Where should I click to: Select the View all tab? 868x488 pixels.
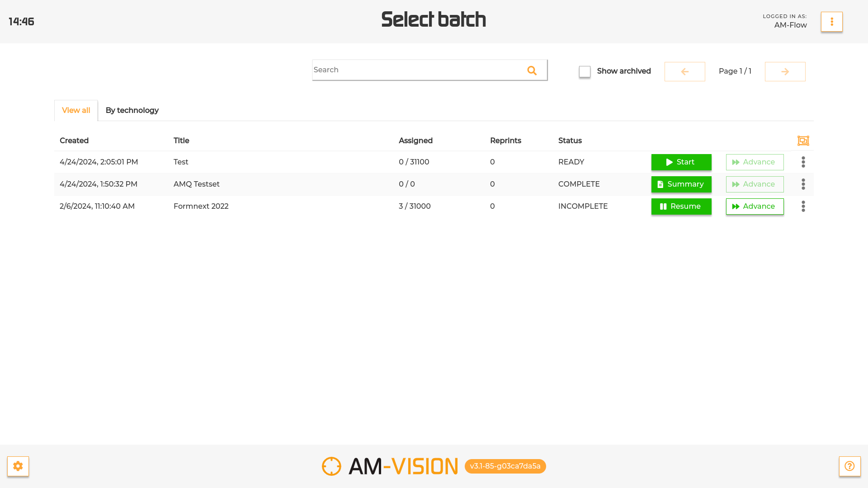[76, 110]
